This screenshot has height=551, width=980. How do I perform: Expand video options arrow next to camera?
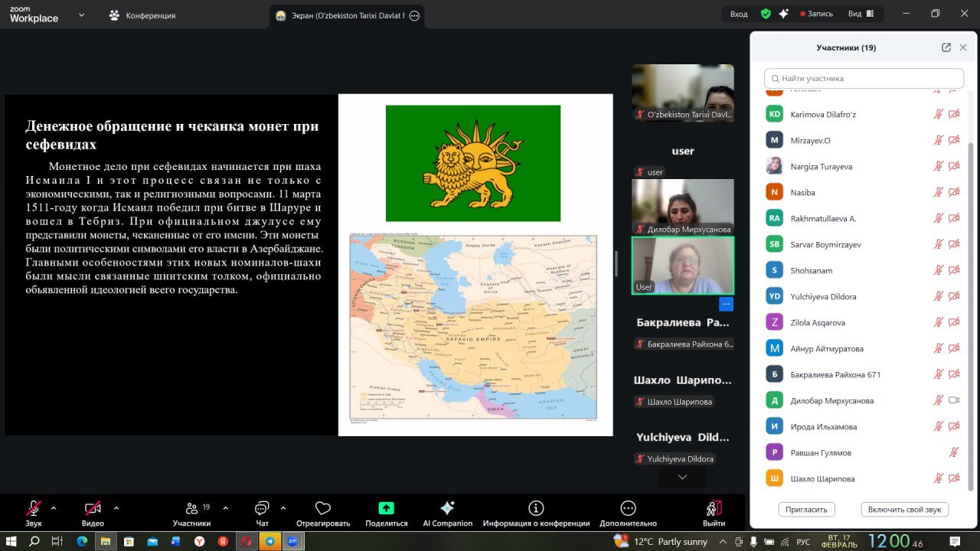[116, 507]
